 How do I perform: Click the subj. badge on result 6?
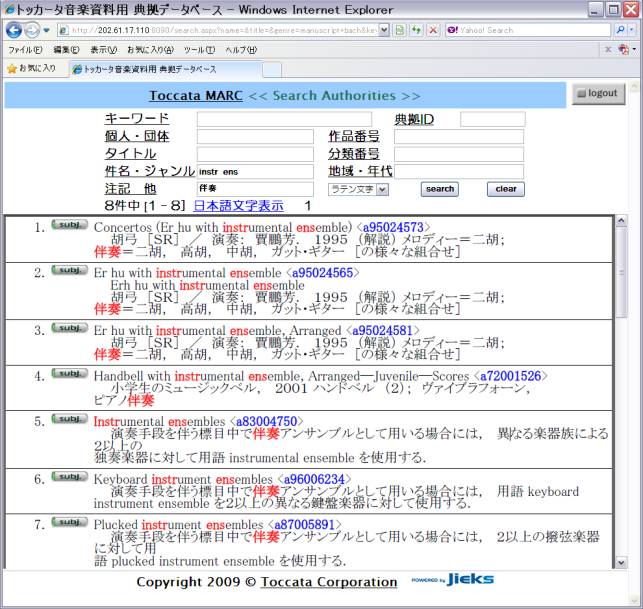click(69, 477)
